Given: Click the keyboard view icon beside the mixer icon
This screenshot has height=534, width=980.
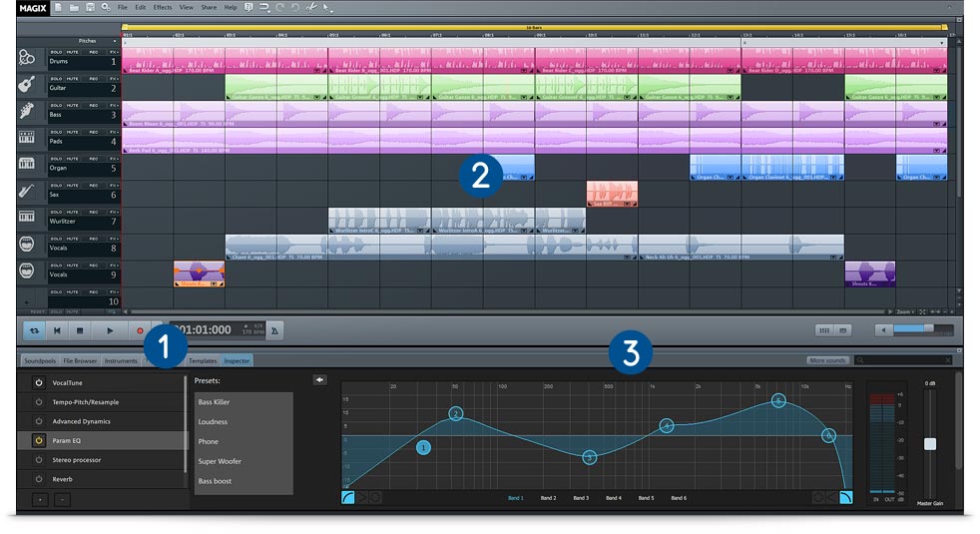Looking at the screenshot, I should tap(842, 330).
